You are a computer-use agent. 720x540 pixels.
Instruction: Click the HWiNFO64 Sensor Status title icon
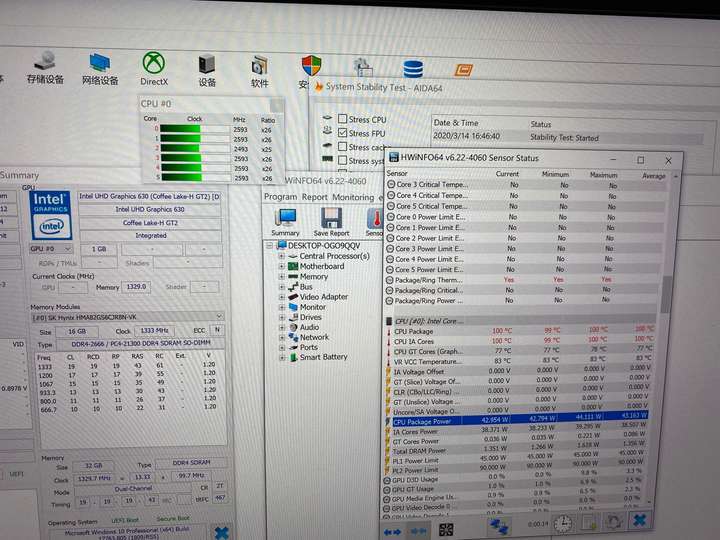click(x=394, y=157)
